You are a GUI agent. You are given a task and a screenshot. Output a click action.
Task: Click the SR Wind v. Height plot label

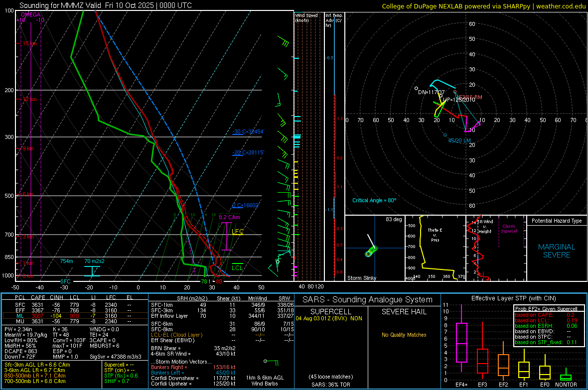click(x=485, y=227)
